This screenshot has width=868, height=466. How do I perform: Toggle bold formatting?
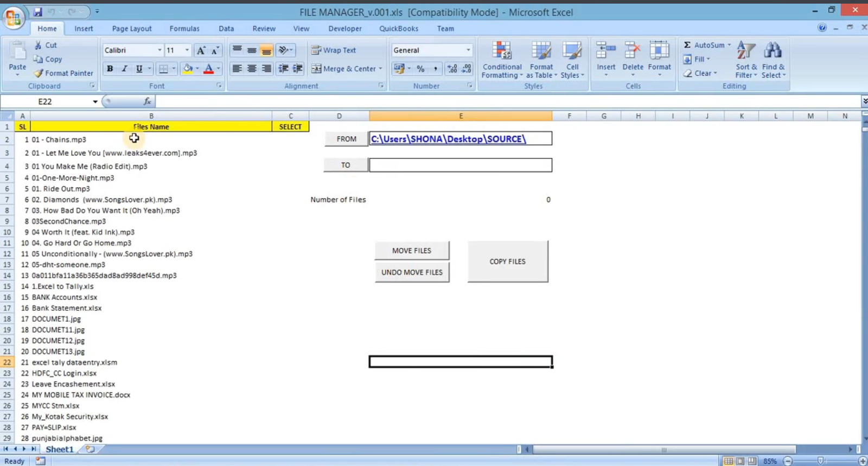110,69
